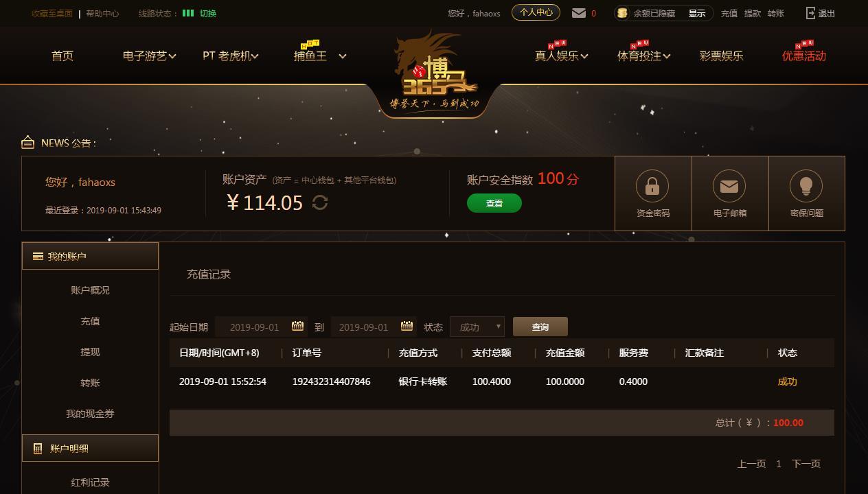Viewport: 868px width, 494px height.
Task: Open the end date calendar icon
Action: click(x=407, y=326)
